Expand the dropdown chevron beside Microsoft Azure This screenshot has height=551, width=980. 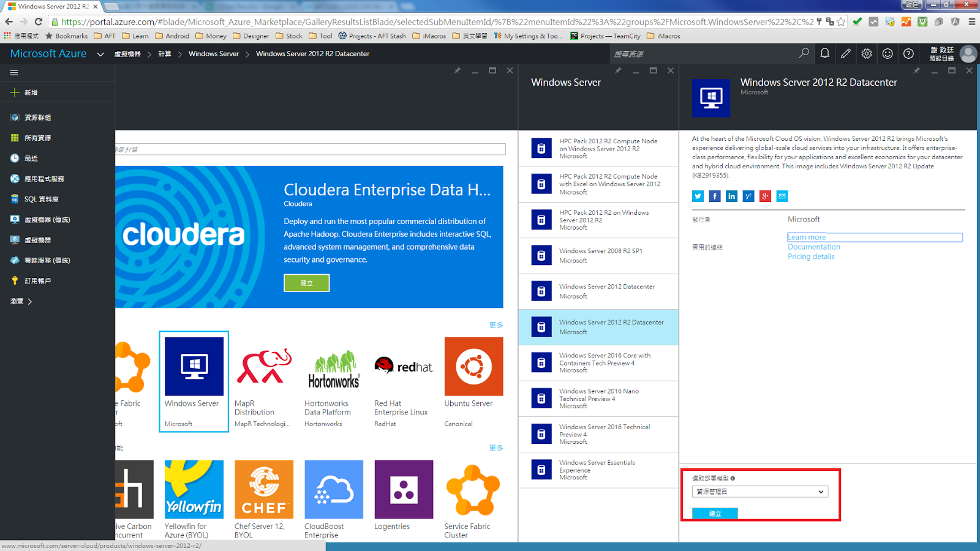point(100,54)
